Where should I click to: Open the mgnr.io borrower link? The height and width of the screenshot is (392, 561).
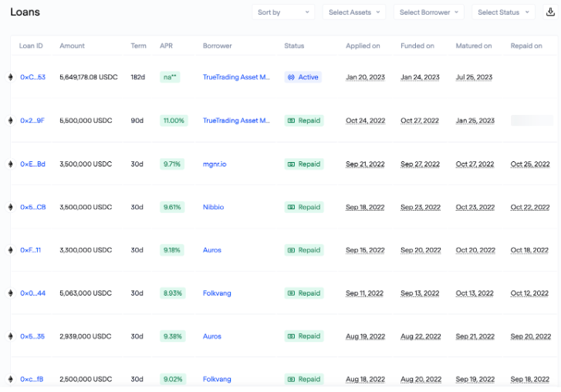215,164
